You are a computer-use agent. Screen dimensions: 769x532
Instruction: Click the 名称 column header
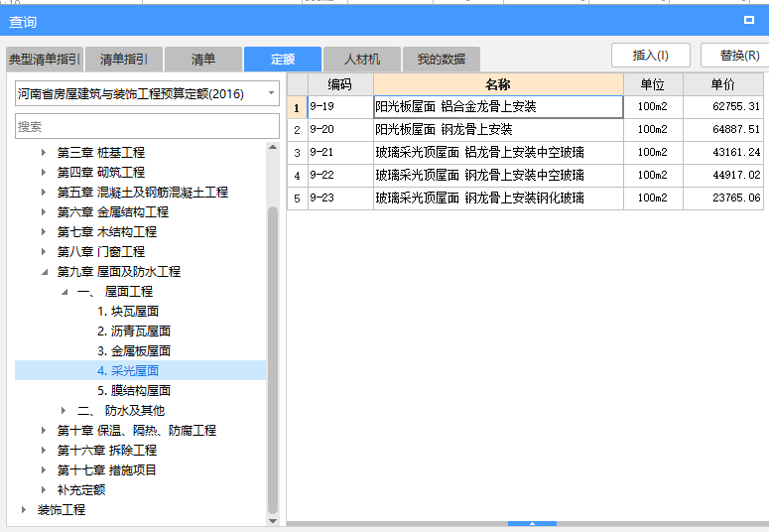(x=498, y=84)
